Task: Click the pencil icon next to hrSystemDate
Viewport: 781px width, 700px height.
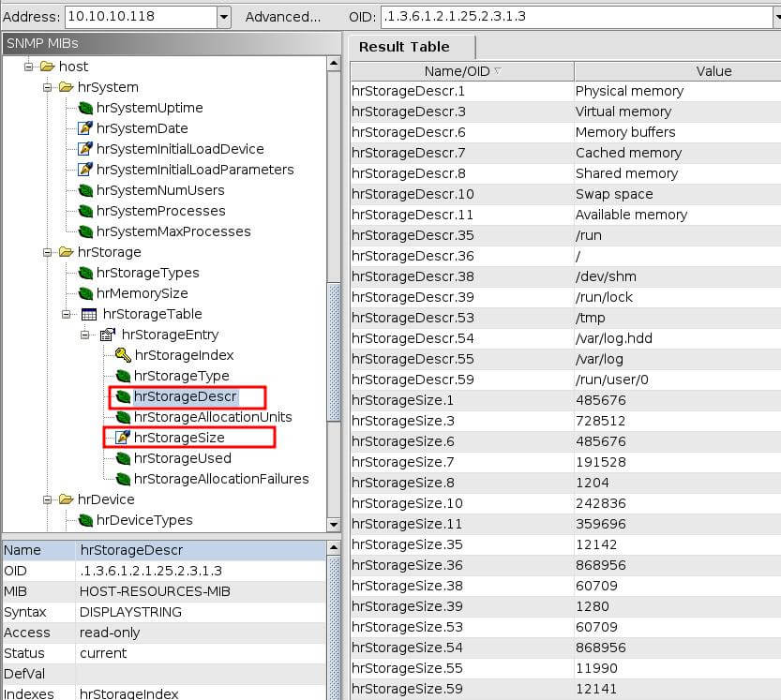Action: (85, 128)
